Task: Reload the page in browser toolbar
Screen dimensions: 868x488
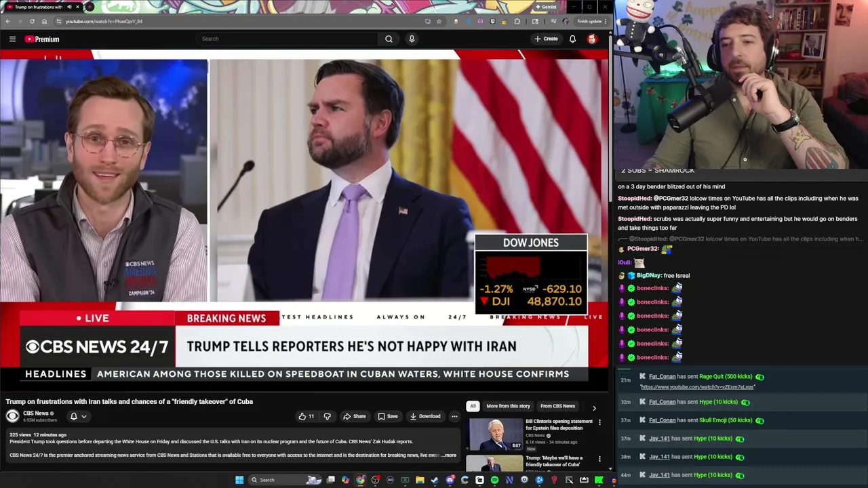Action: [x=33, y=21]
